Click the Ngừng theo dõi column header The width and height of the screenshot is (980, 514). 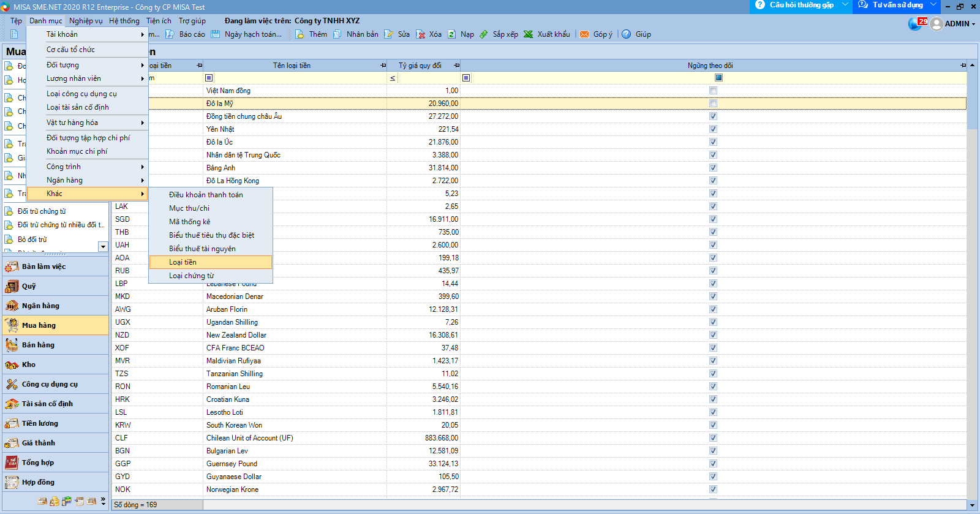coord(713,66)
